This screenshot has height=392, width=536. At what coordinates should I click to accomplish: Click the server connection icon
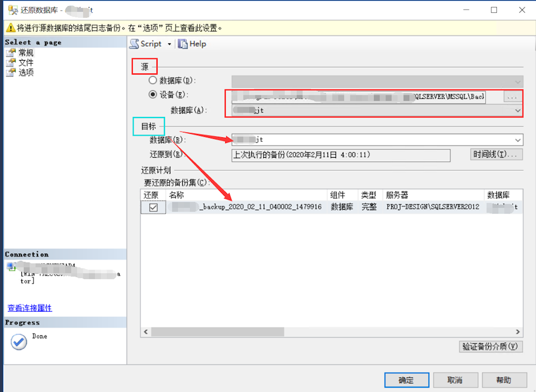pos(11,267)
